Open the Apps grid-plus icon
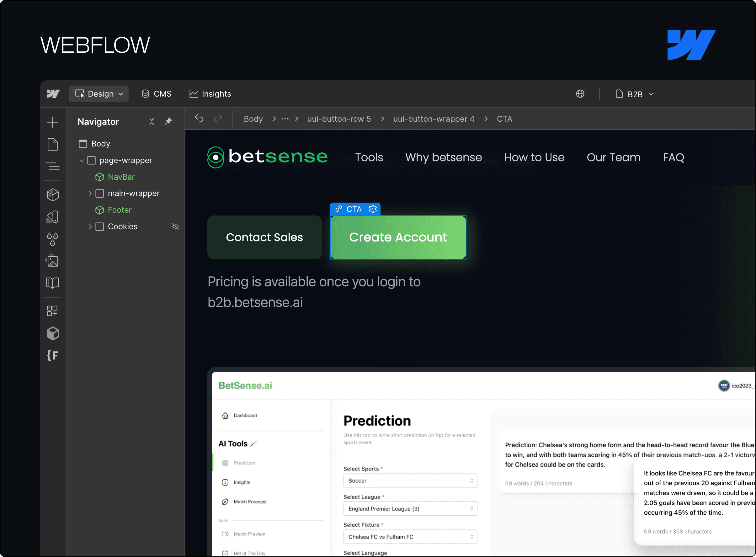This screenshot has height=557, width=756. point(53,311)
